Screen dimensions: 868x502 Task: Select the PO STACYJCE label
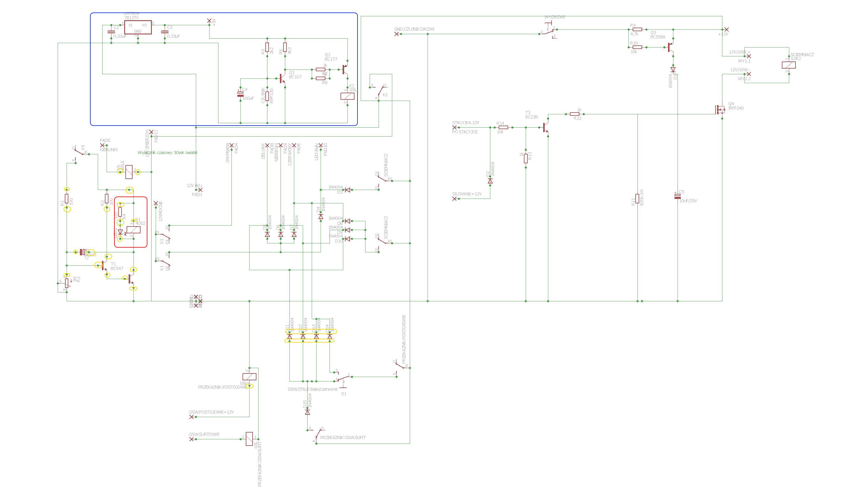pyautogui.click(x=465, y=132)
